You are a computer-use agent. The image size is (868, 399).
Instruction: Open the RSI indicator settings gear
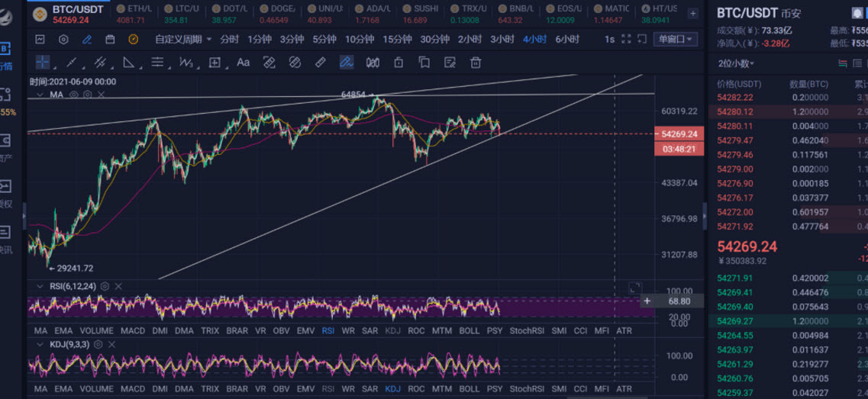click(x=105, y=286)
